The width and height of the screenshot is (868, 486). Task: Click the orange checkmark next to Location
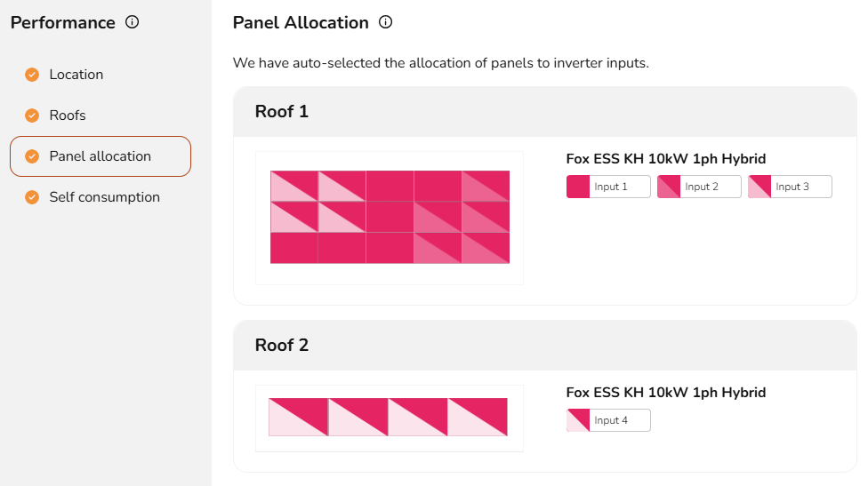pos(32,75)
